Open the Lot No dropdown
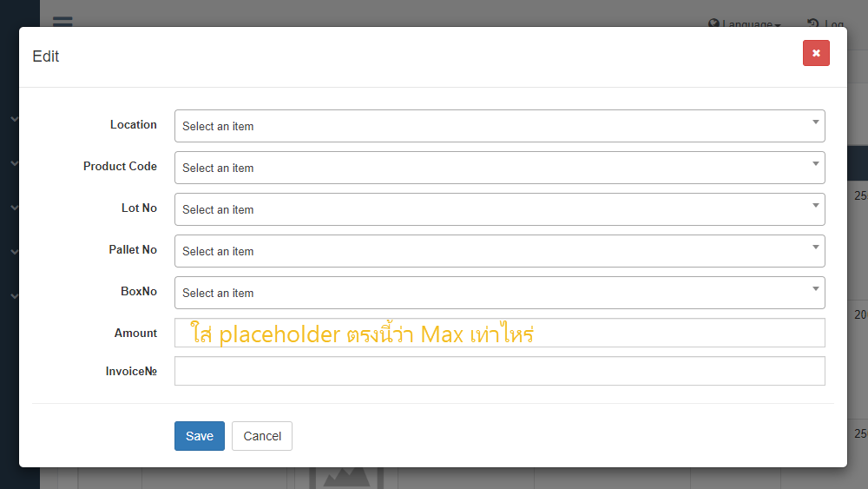The height and width of the screenshot is (489, 868). [499, 209]
